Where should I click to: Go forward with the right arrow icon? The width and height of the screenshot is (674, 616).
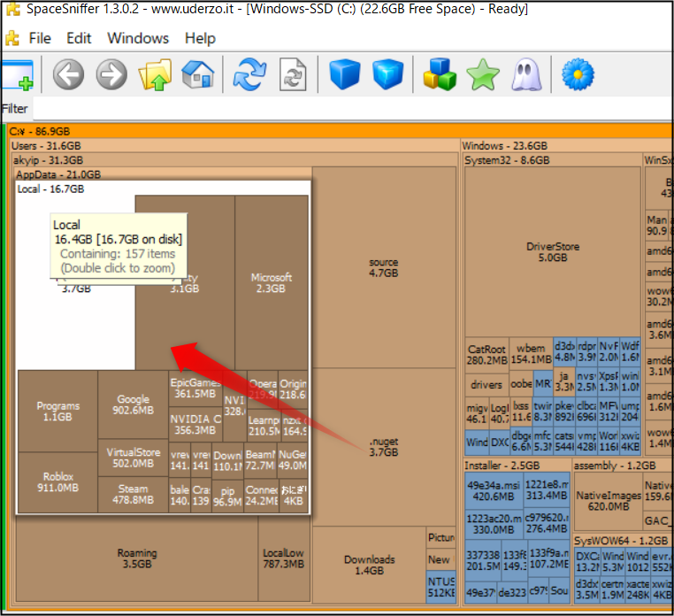(111, 74)
